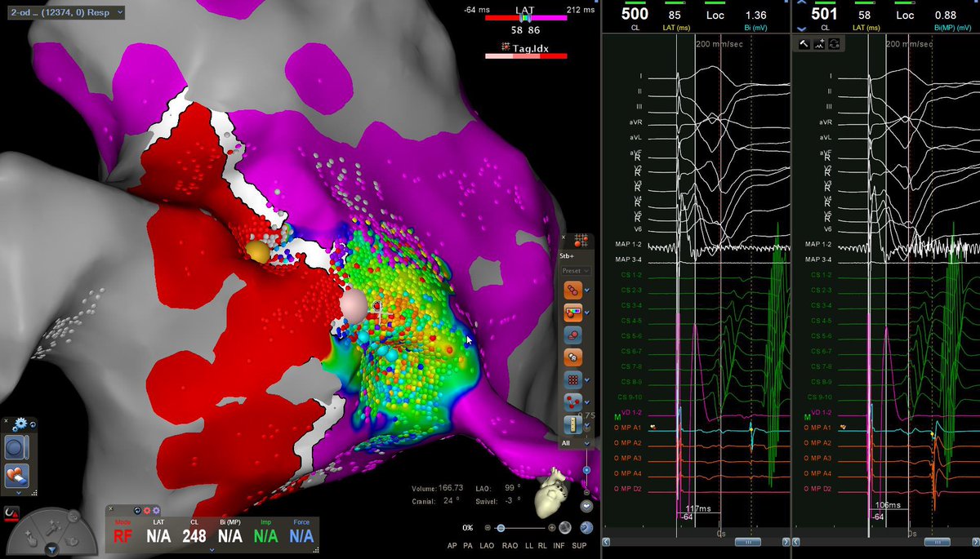This screenshot has height=559, width=980.
Task: Click left scroll arrow of left ECG panel
Action: click(606, 541)
